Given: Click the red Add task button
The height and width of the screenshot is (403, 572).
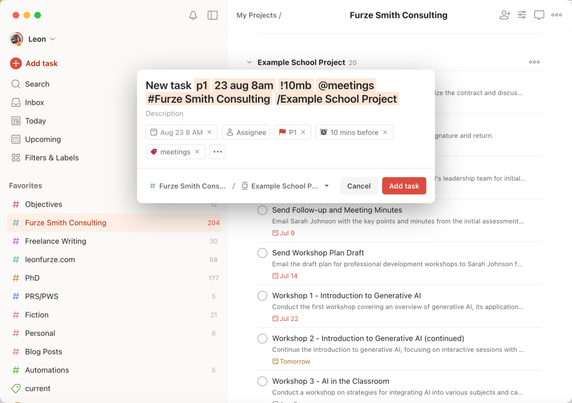Looking at the screenshot, I should 404,186.
